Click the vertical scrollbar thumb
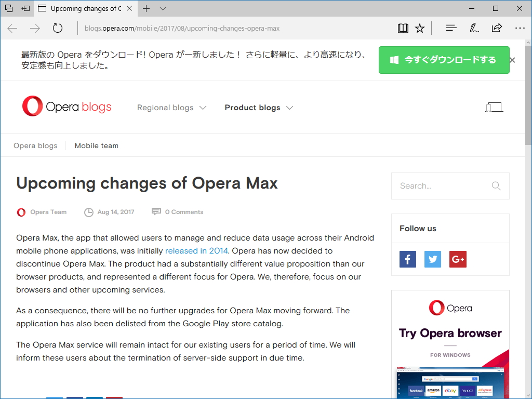 [x=528, y=95]
